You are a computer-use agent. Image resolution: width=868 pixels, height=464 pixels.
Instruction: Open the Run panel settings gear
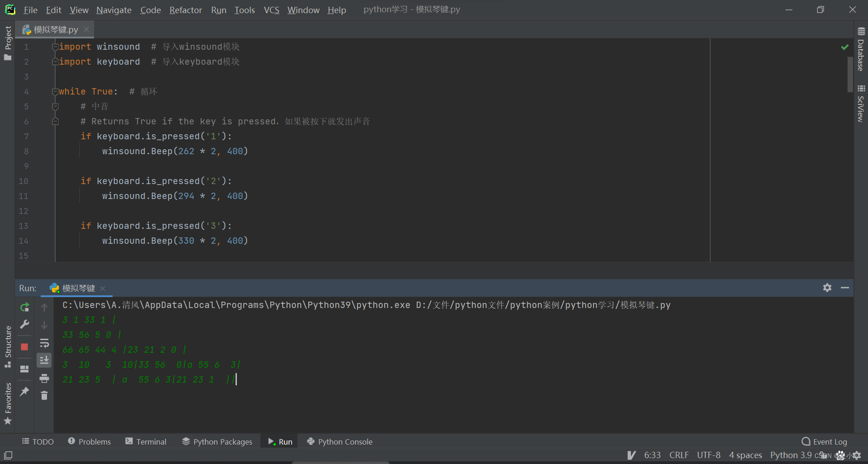tap(827, 288)
